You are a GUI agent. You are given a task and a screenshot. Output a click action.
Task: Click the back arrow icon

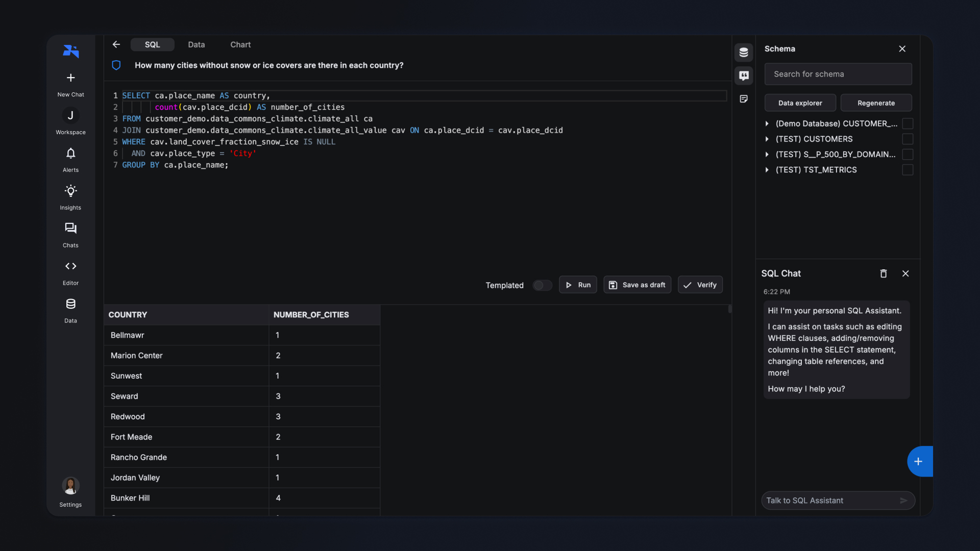(116, 45)
